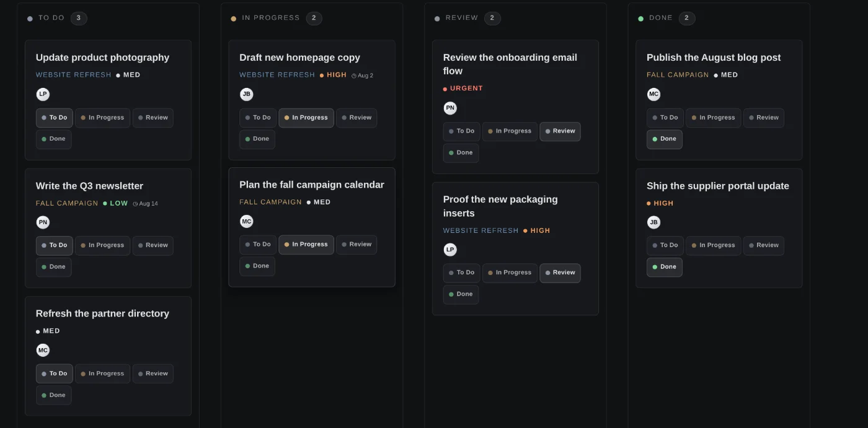The width and height of the screenshot is (868, 428).
Task: Click PN avatar on Review the onboarding email flow
Action: [x=450, y=108]
